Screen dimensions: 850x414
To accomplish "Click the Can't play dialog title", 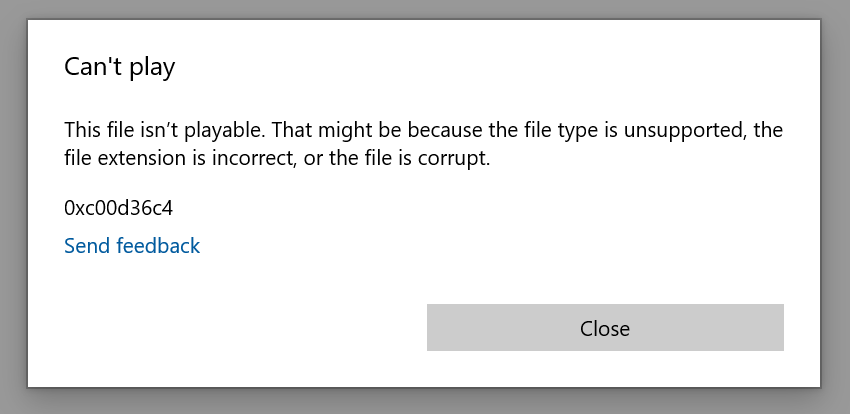I will pyautogui.click(x=119, y=67).
